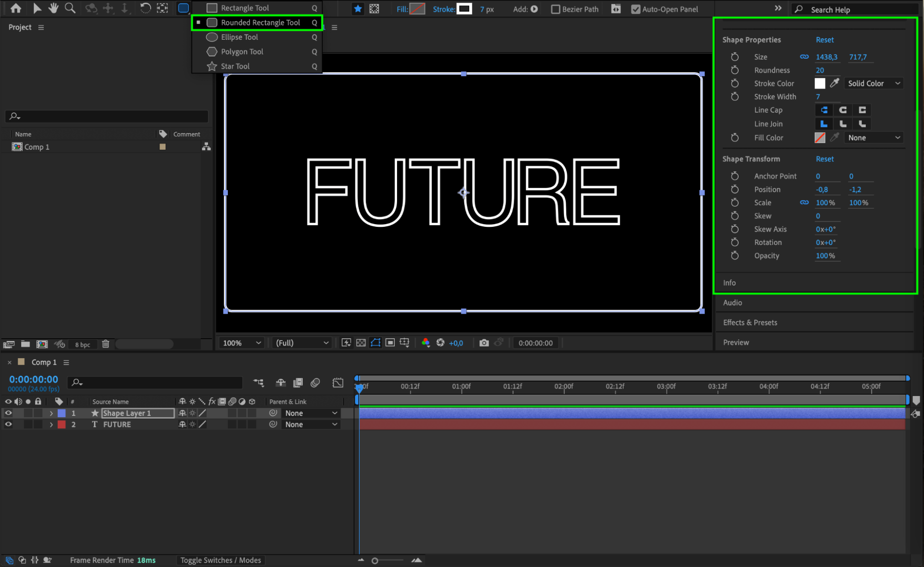Select the Rotation tool
The width and height of the screenshot is (924, 567).
pos(145,8)
